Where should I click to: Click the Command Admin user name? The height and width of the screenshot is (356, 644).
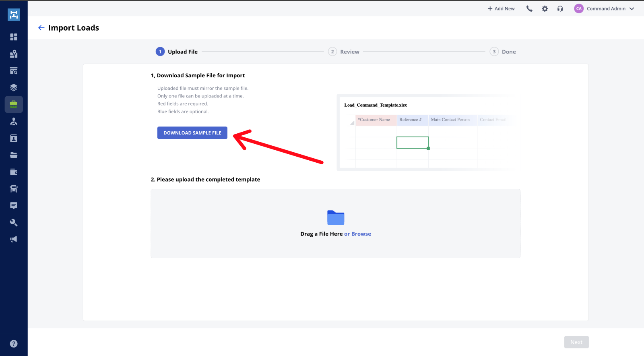coord(606,8)
